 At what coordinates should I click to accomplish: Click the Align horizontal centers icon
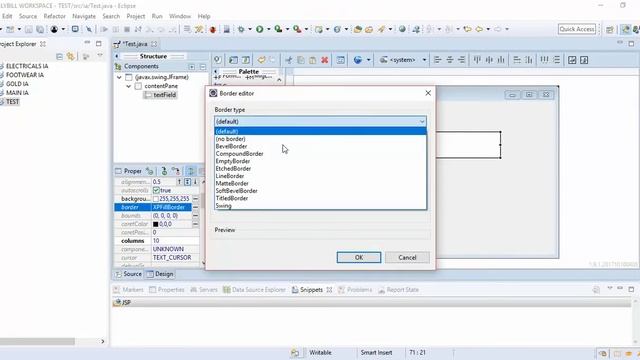449,60
